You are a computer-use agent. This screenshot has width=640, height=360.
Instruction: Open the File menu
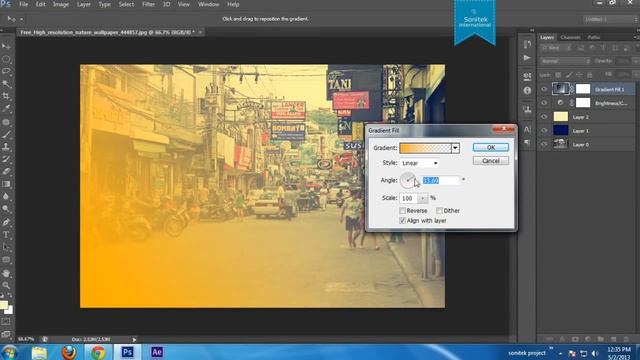24,4
